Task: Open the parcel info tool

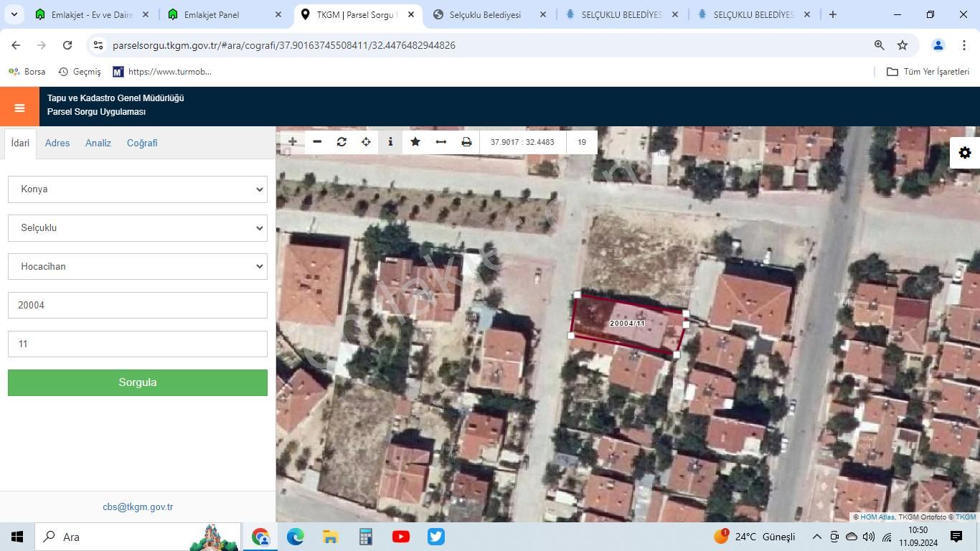Action: tap(390, 142)
